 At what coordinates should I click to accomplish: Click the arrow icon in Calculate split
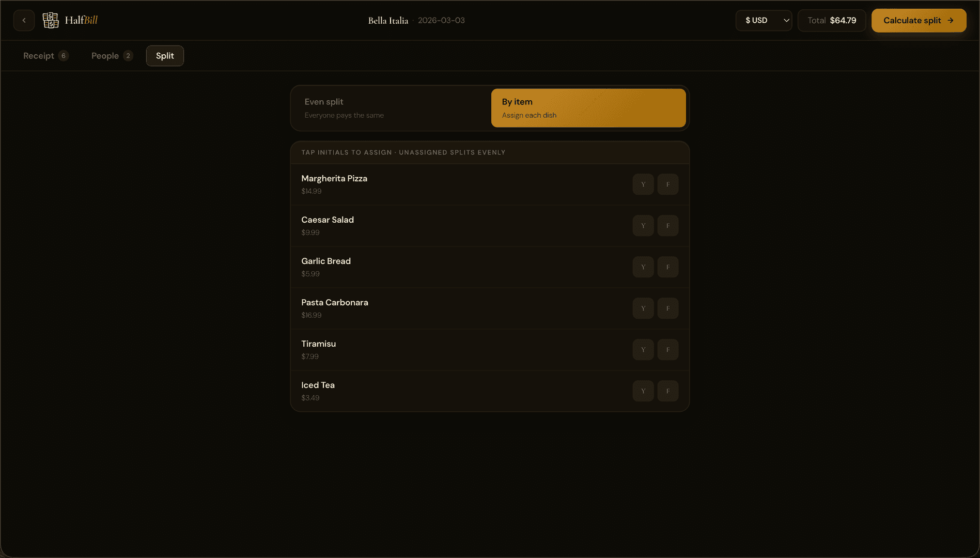(951, 21)
